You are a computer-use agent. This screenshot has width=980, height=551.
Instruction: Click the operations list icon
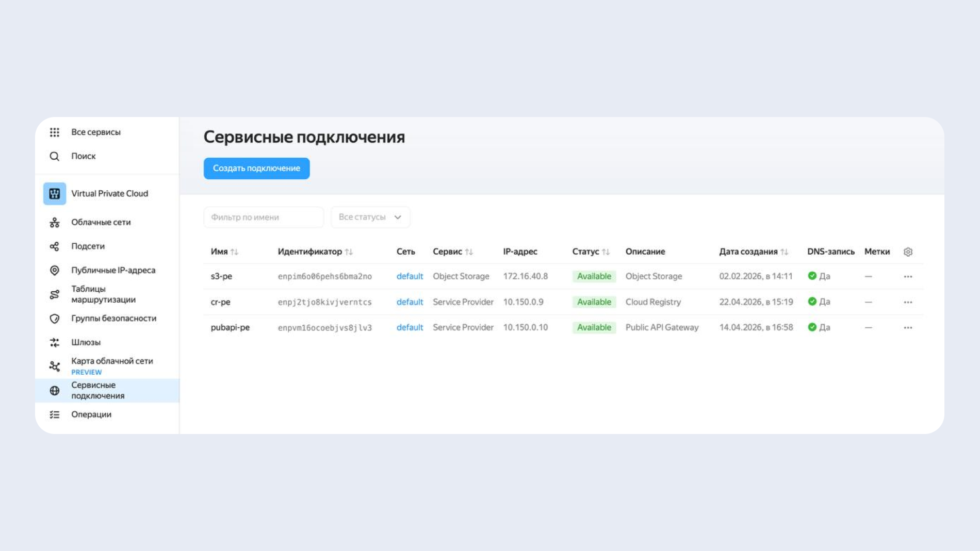(x=55, y=415)
